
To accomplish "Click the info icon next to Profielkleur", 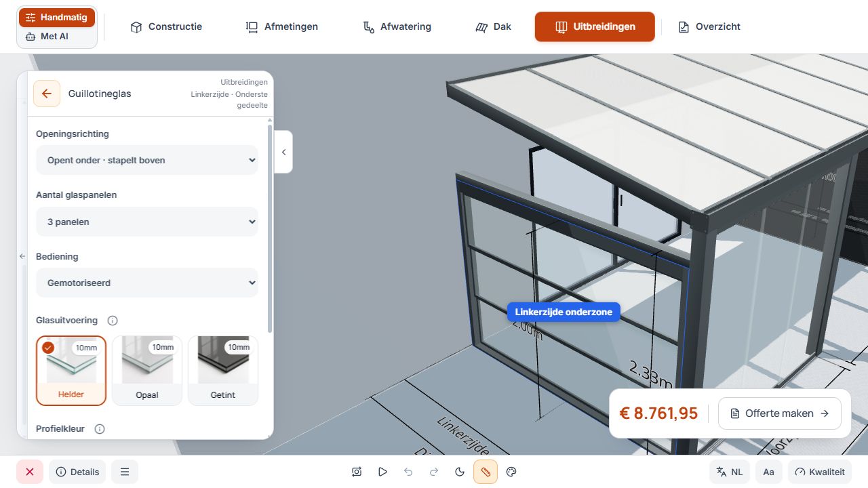I will click(100, 429).
